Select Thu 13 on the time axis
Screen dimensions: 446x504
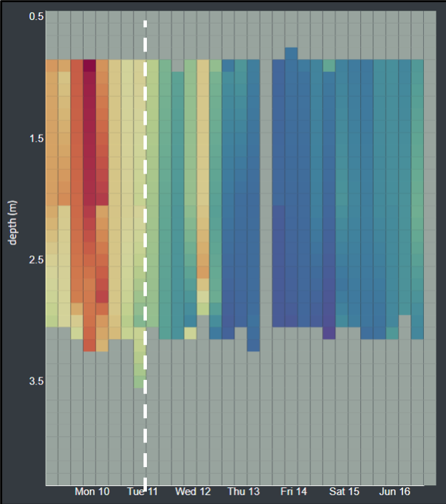(x=243, y=492)
